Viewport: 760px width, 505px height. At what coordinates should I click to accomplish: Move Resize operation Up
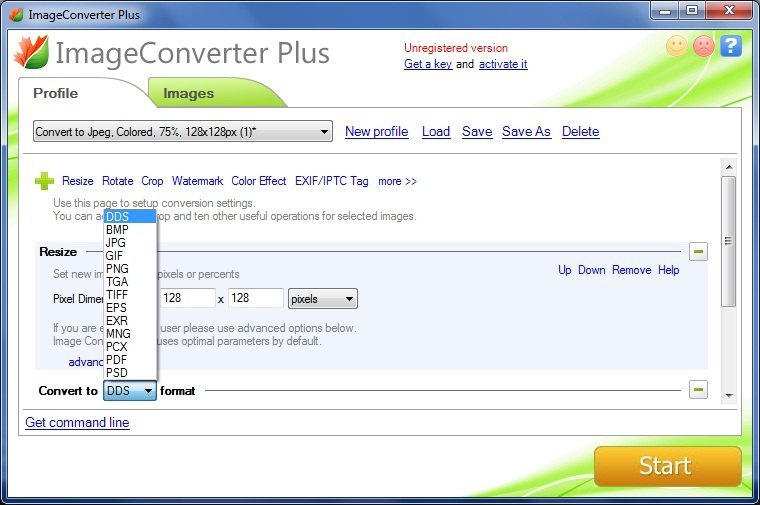point(565,270)
